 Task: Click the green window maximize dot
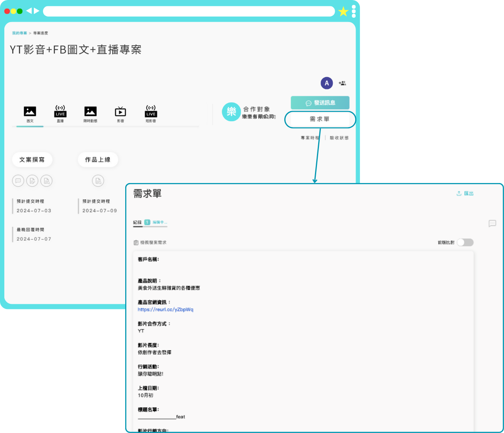point(20,11)
